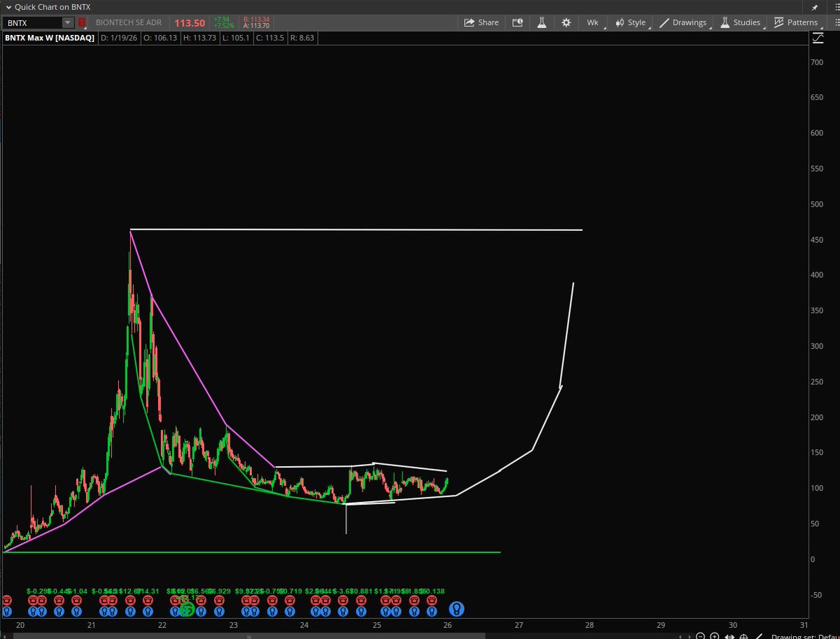Click the 31 year label on time axis

804,625
